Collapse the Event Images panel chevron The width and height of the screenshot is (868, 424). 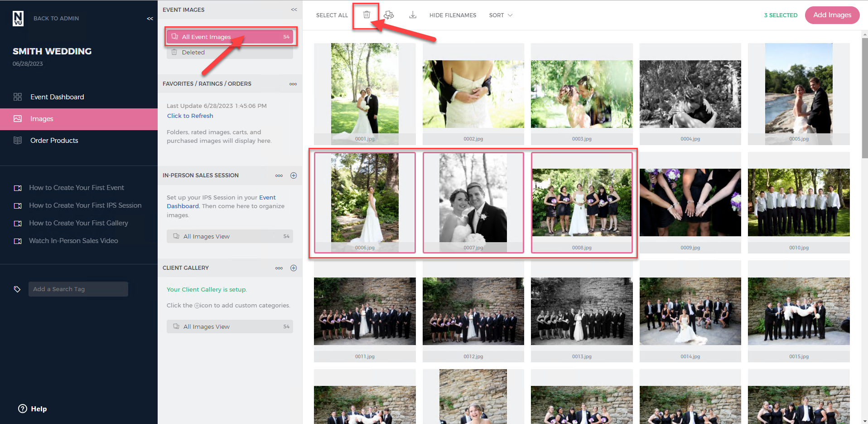[294, 10]
